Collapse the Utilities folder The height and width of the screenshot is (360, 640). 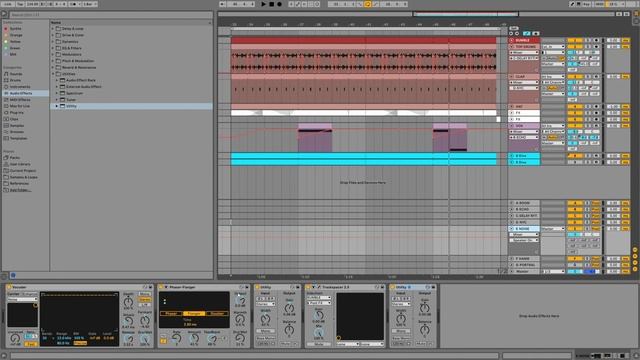pos(53,74)
